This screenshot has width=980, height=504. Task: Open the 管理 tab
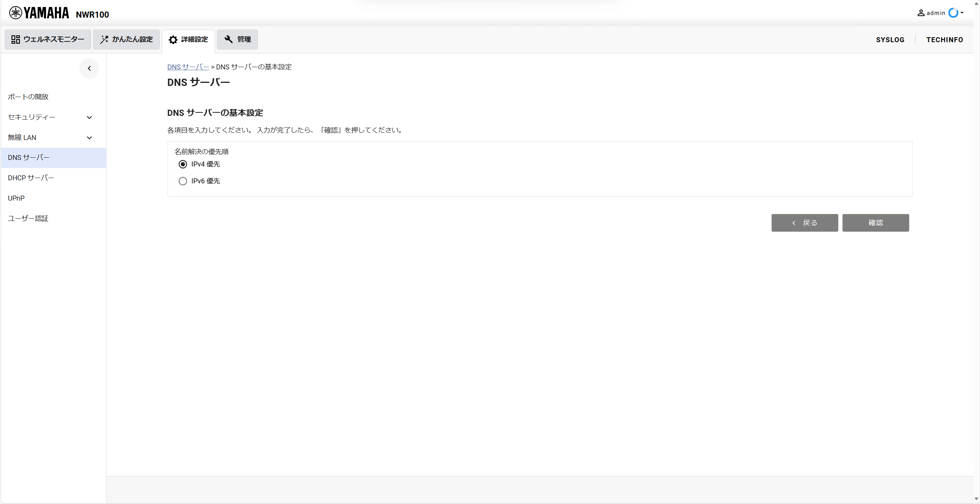pyautogui.click(x=237, y=40)
